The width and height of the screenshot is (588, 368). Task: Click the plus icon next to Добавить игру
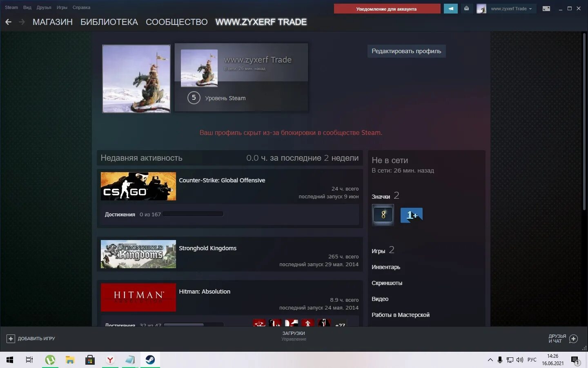pyautogui.click(x=11, y=339)
